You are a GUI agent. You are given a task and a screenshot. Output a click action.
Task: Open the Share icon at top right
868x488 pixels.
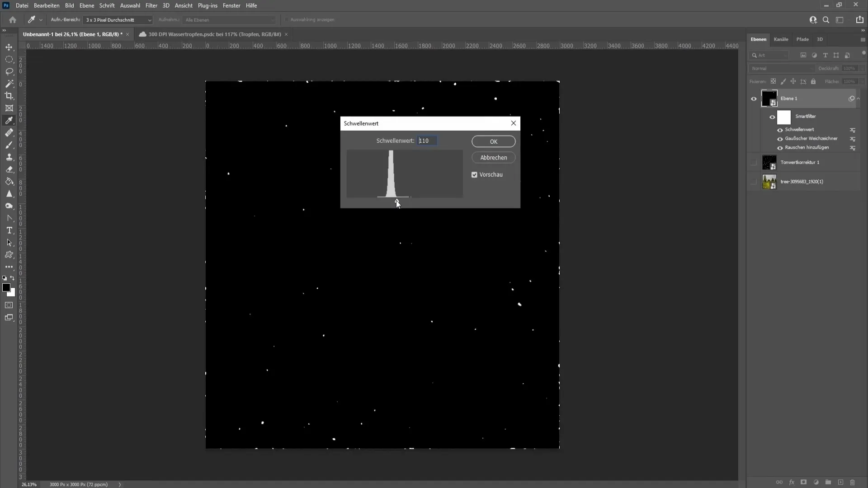point(859,20)
